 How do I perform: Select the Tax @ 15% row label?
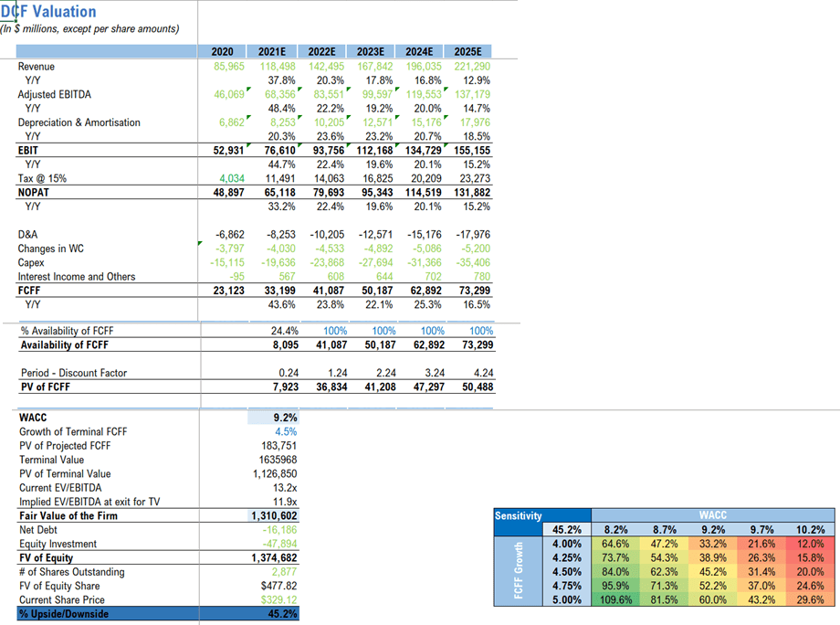(42, 178)
